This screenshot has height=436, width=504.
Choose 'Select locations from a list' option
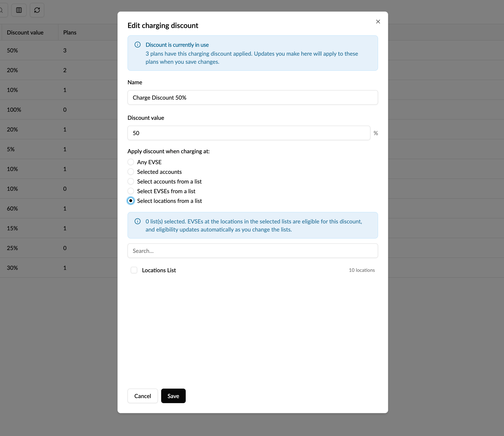131,201
